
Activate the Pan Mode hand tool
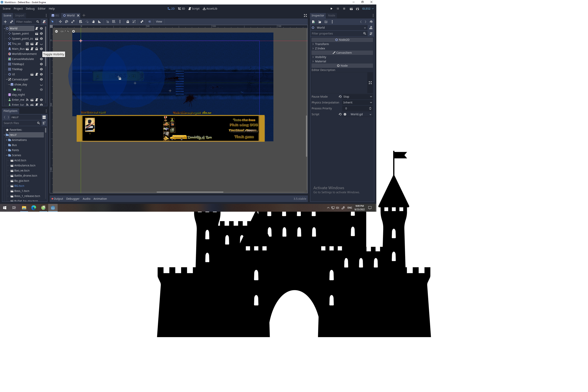[93, 22]
